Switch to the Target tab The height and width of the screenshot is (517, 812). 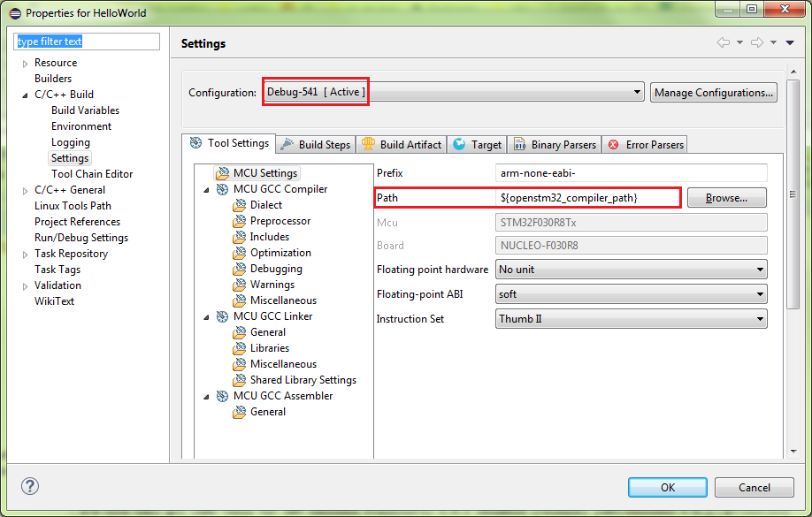(477, 144)
